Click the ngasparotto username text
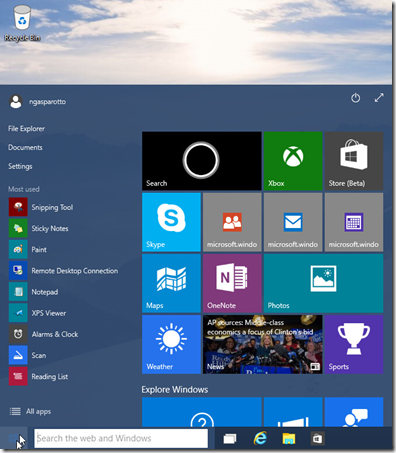Image resolution: width=396 pixels, height=453 pixels. coord(47,102)
